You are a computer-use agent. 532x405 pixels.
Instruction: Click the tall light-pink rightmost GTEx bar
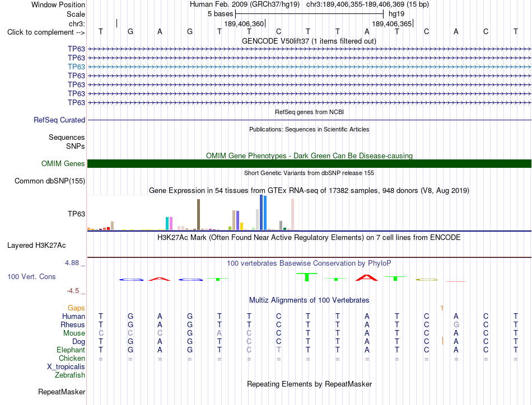click(x=293, y=214)
